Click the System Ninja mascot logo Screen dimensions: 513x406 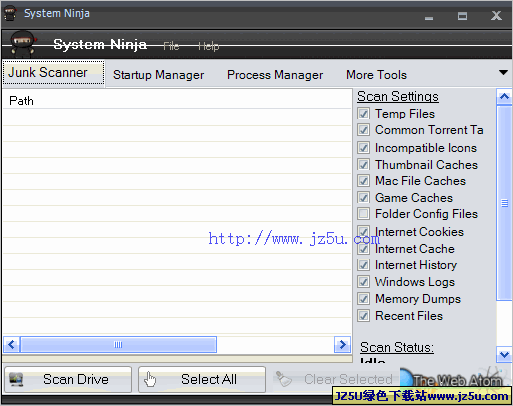(x=23, y=44)
